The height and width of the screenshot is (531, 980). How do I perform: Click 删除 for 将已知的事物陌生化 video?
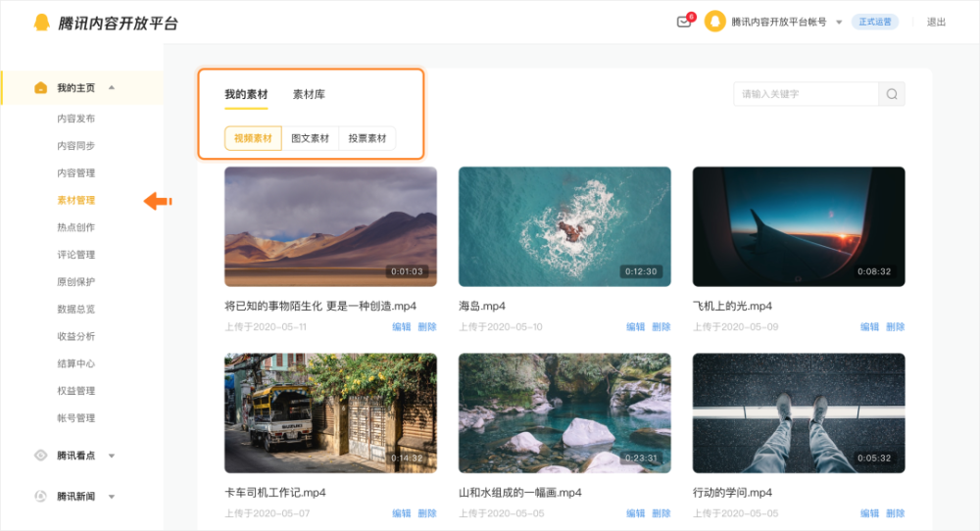427,326
